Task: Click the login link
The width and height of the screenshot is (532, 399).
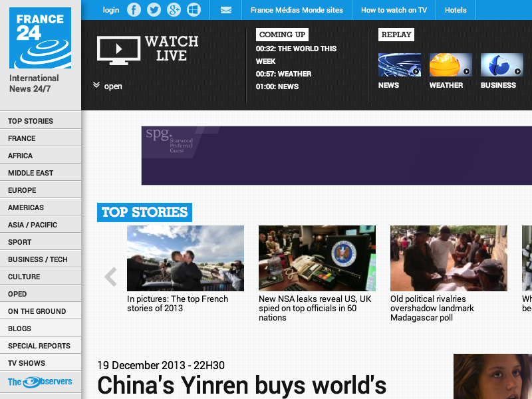Action: [111, 10]
